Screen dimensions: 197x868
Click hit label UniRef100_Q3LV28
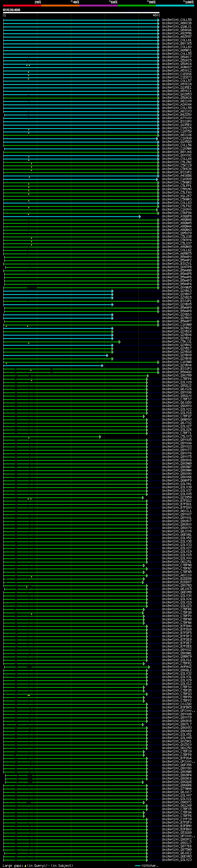click(x=177, y=382)
